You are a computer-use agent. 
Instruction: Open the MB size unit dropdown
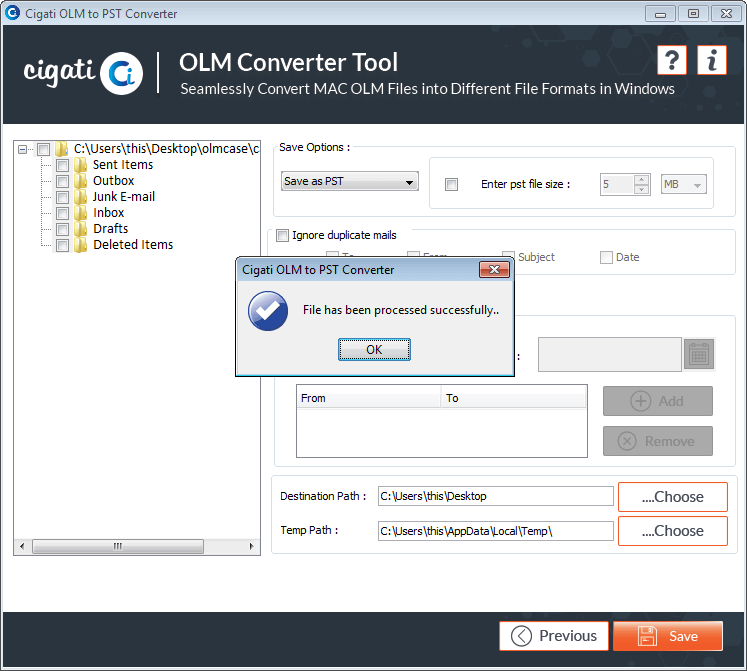click(684, 184)
